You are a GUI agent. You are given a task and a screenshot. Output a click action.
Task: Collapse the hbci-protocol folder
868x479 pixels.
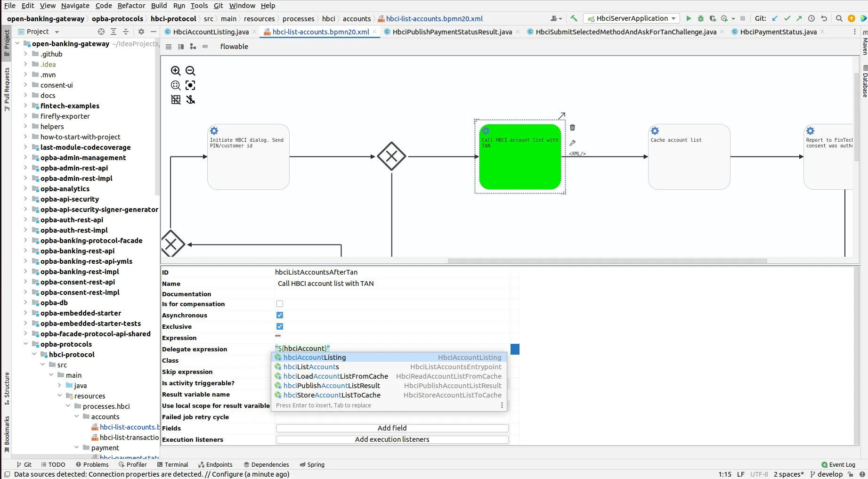34,354
